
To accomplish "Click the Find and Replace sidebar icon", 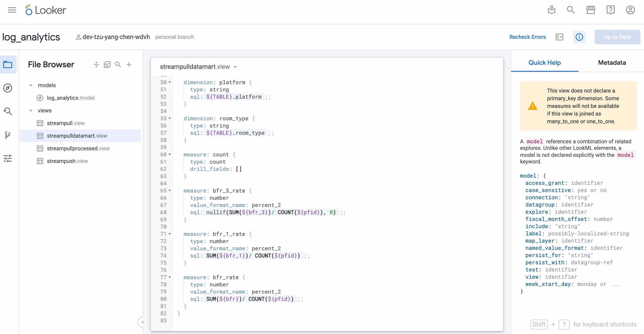I will (x=8, y=111).
